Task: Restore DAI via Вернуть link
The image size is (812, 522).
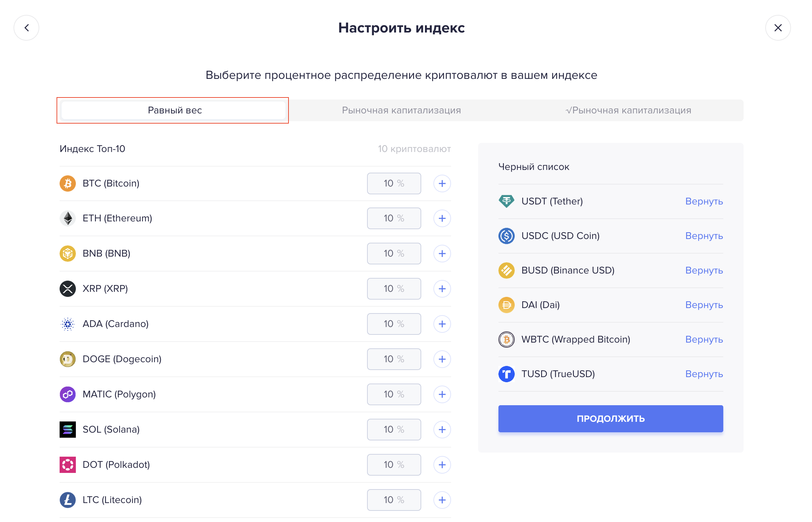Action: [704, 305]
